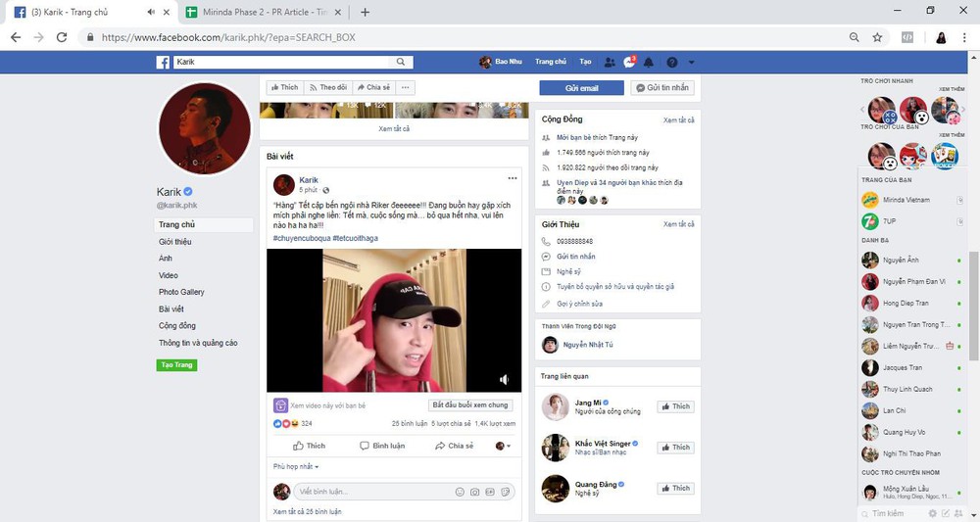The image size is (980, 522).
Task: Click the camera icon in the comment box
Action: pos(475,492)
